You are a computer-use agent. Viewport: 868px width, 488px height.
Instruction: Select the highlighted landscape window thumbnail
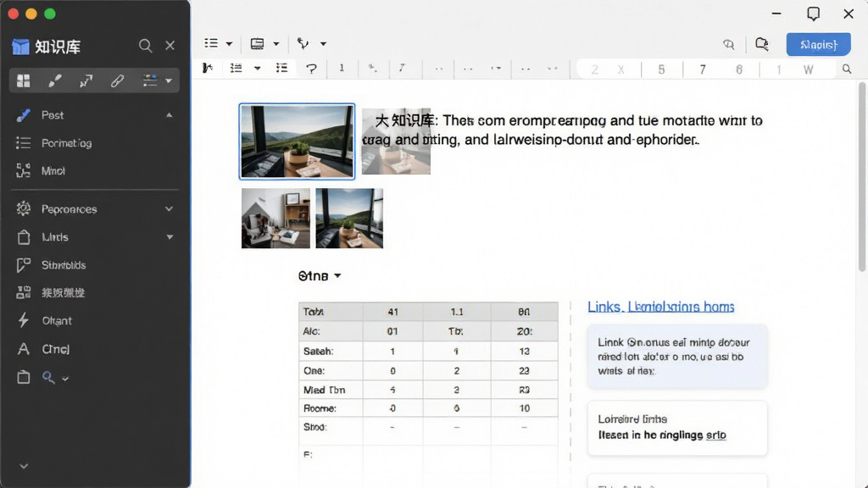tap(298, 141)
